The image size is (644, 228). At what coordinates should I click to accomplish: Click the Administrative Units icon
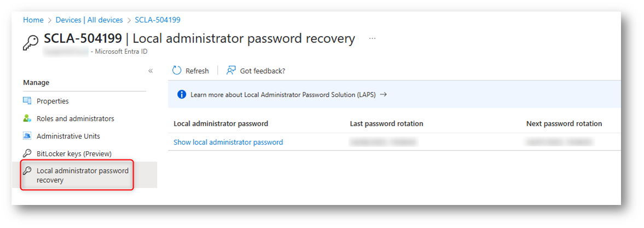point(27,136)
